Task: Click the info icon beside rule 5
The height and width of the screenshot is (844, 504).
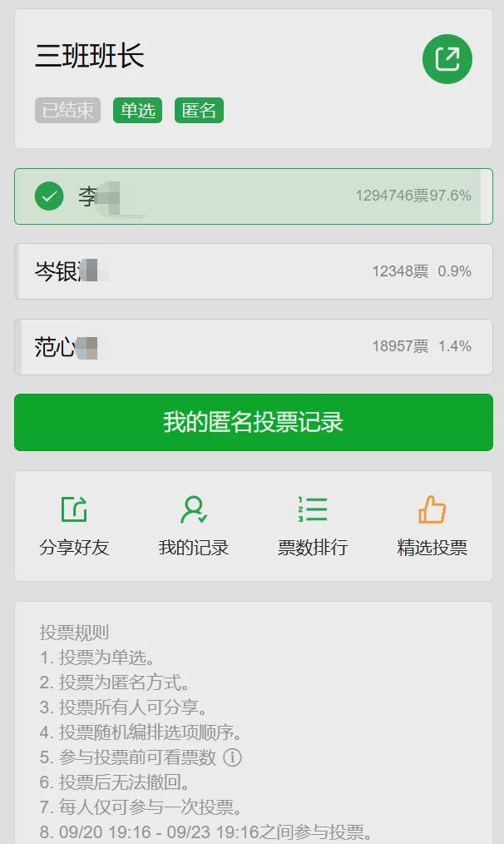Action: 232,757
